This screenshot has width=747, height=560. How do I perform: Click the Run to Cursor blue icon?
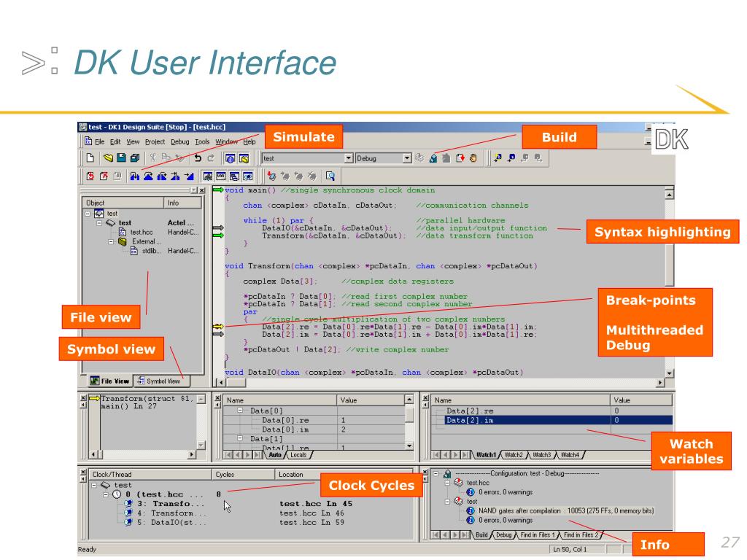tap(175, 176)
